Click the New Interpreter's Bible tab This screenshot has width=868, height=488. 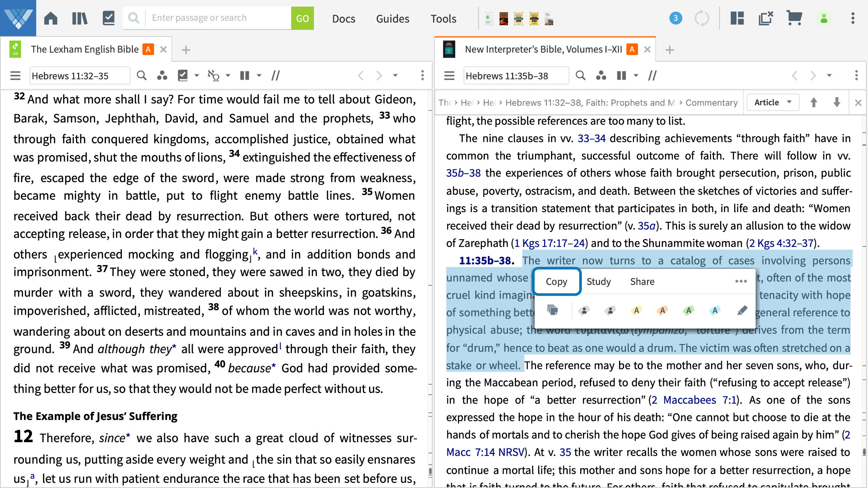542,49
